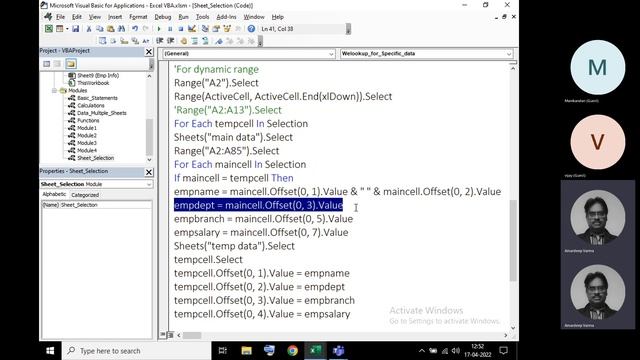Open the Tools menu
640x360 pixels.
point(202,17)
